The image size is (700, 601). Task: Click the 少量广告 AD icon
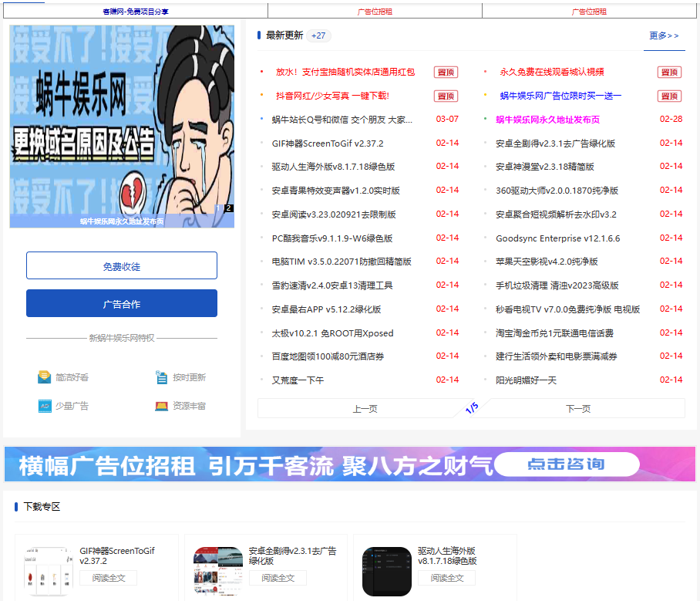[45, 406]
